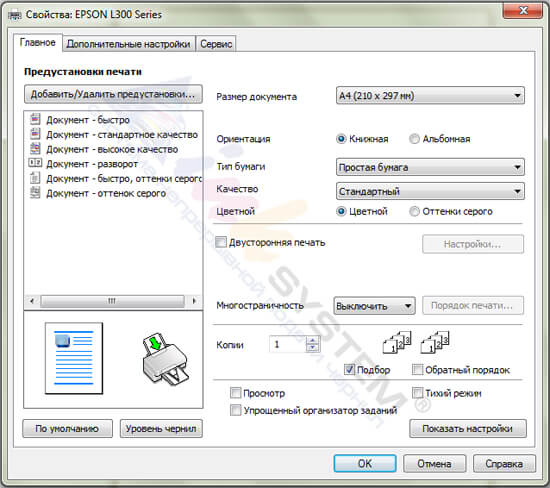
Task: Choose Оттенки серого color option
Action: point(414,211)
